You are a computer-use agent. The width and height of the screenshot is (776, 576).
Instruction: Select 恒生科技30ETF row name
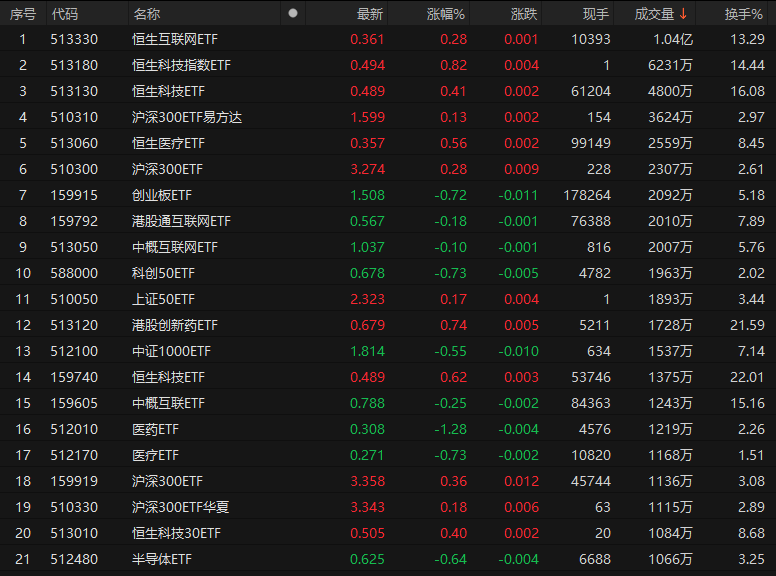coord(176,533)
